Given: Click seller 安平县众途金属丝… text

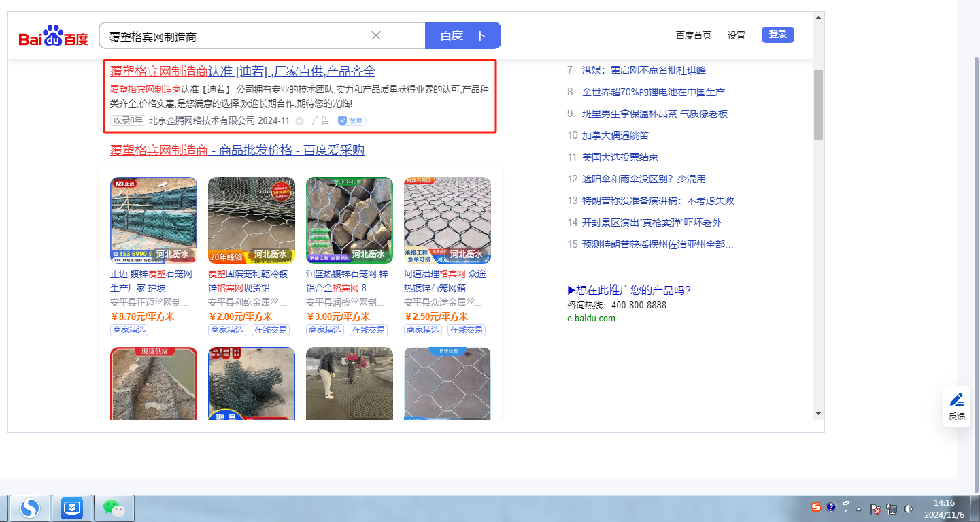Looking at the screenshot, I should point(443,302).
